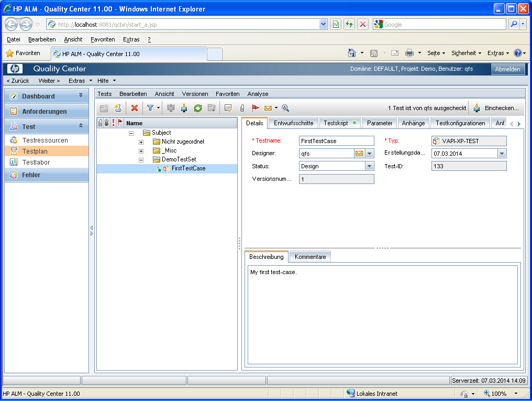Click the Einchecken download icon
The width and height of the screenshot is (532, 401).
tap(476, 108)
